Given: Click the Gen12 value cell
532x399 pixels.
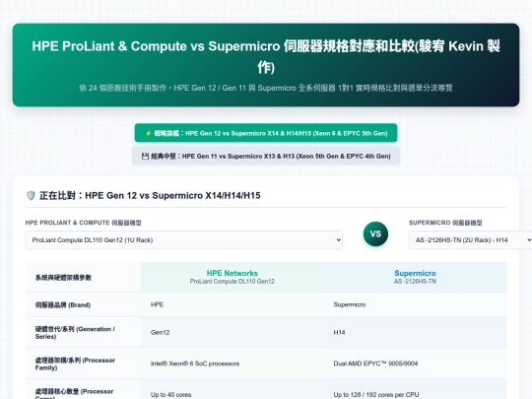Looking at the screenshot, I should [x=233, y=333].
